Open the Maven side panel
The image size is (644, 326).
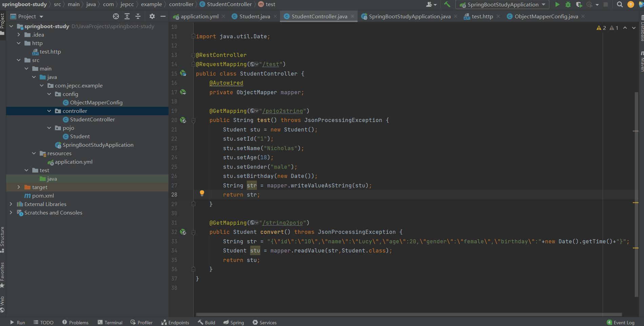click(642, 62)
